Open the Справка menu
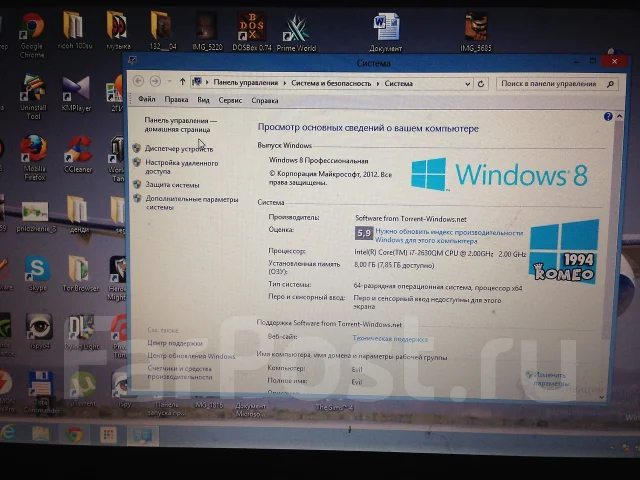This screenshot has height=480, width=640. (265, 100)
